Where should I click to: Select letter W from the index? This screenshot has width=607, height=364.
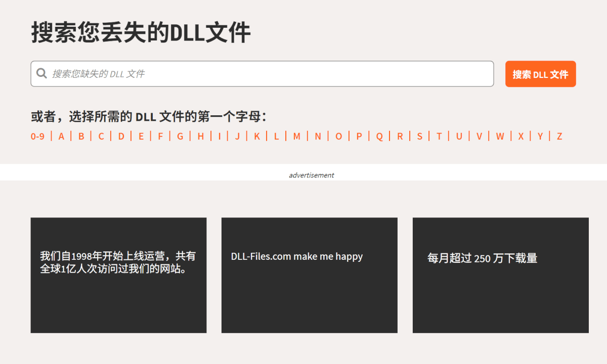pyautogui.click(x=499, y=136)
